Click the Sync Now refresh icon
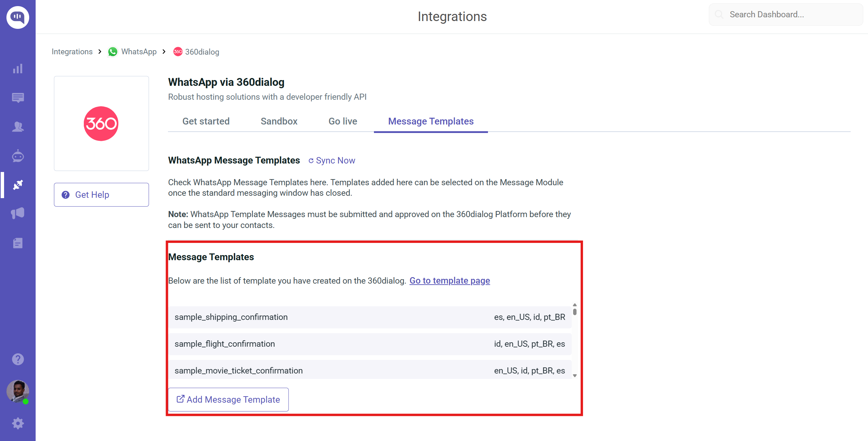This screenshot has width=868, height=441. coord(311,161)
